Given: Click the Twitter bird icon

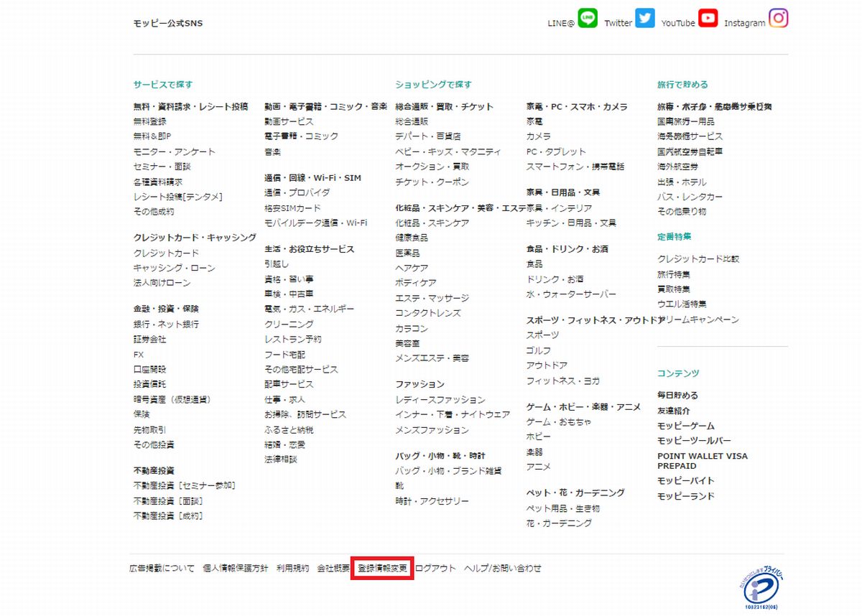Looking at the screenshot, I should (644, 19).
